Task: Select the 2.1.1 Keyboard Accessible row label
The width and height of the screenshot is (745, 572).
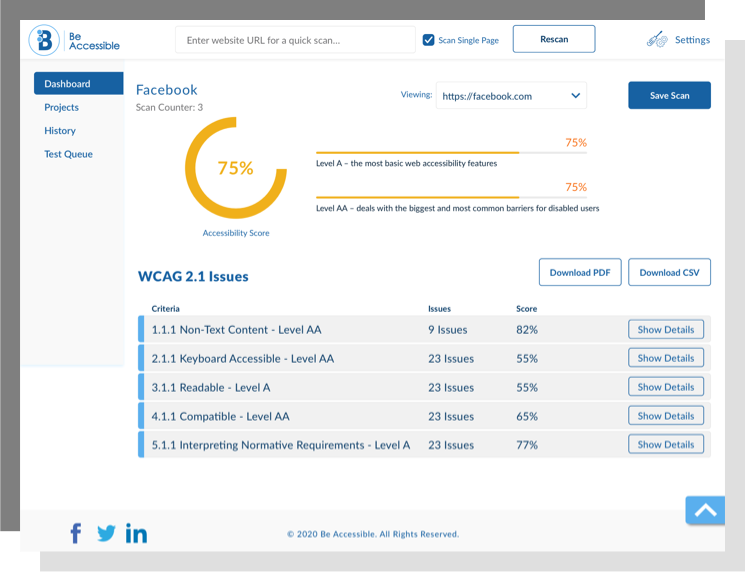Action: (x=243, y=358)
